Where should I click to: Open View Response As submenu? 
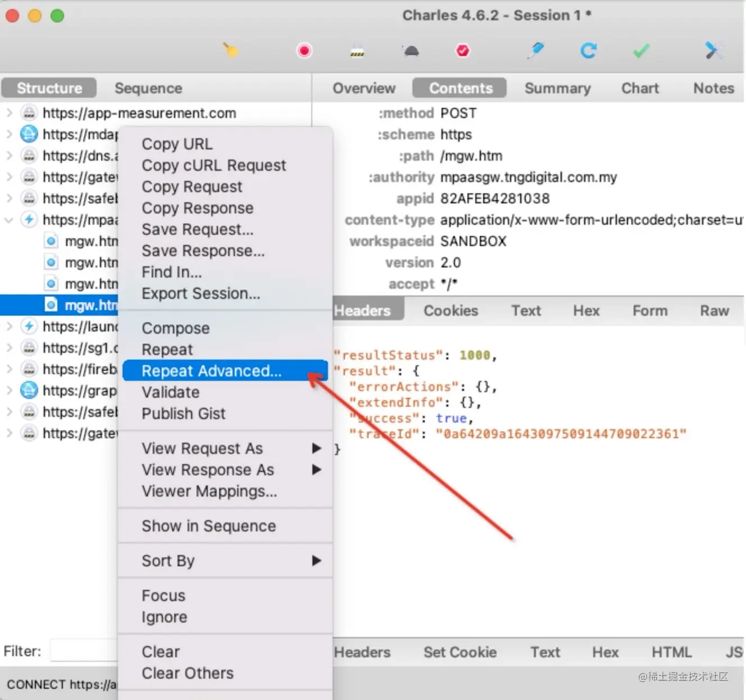pyautogui.click(x=226, y=470)
